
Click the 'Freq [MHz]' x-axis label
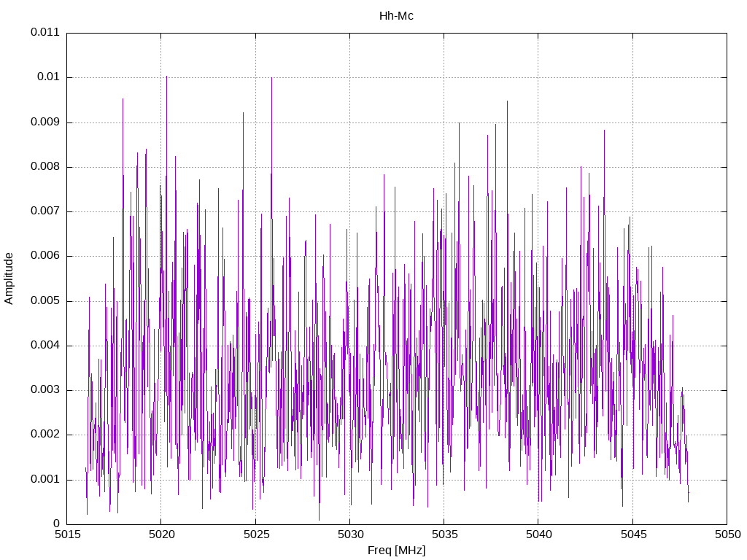tap(396, 550)
